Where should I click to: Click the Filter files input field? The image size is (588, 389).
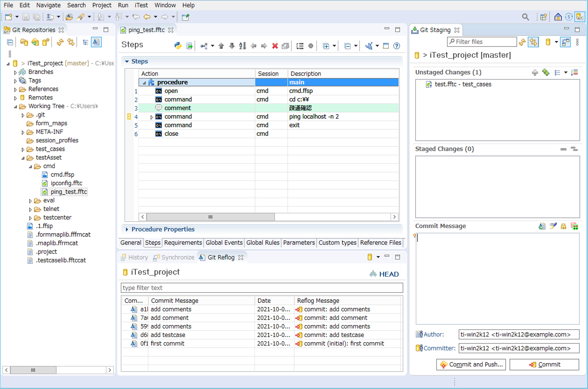point(482,42)
